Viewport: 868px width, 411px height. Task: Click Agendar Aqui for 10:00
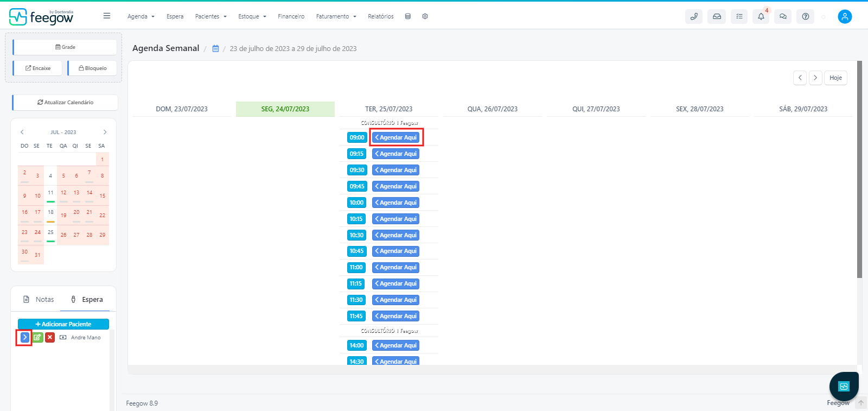point(396,203)
